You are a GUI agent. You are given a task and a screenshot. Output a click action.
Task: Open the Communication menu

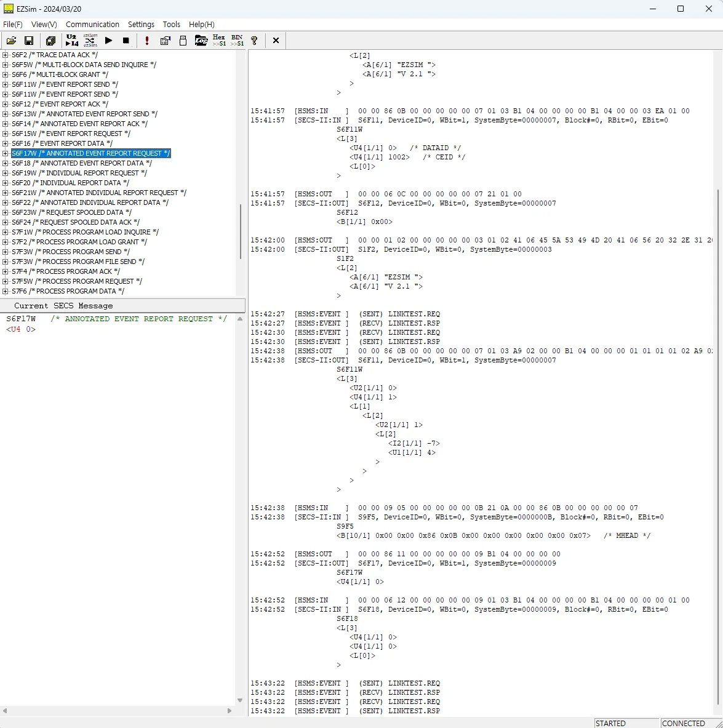92,24
